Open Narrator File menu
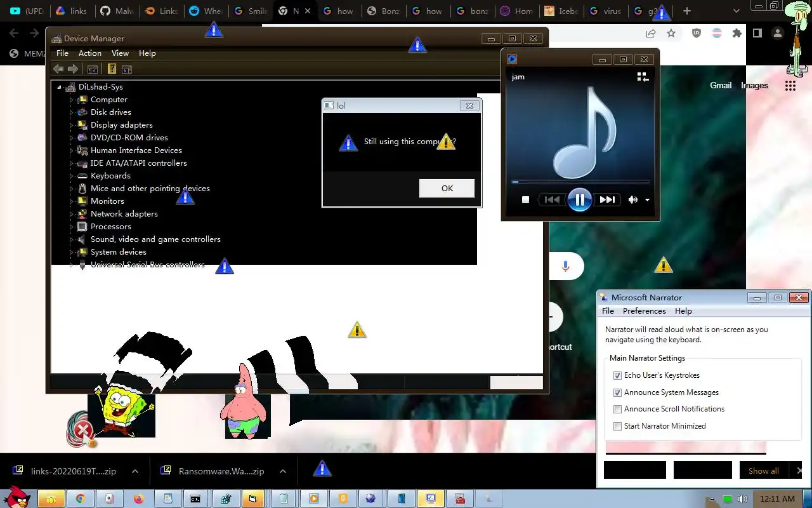Viewport: 812px width, 508px height. (x=608, y=311)
